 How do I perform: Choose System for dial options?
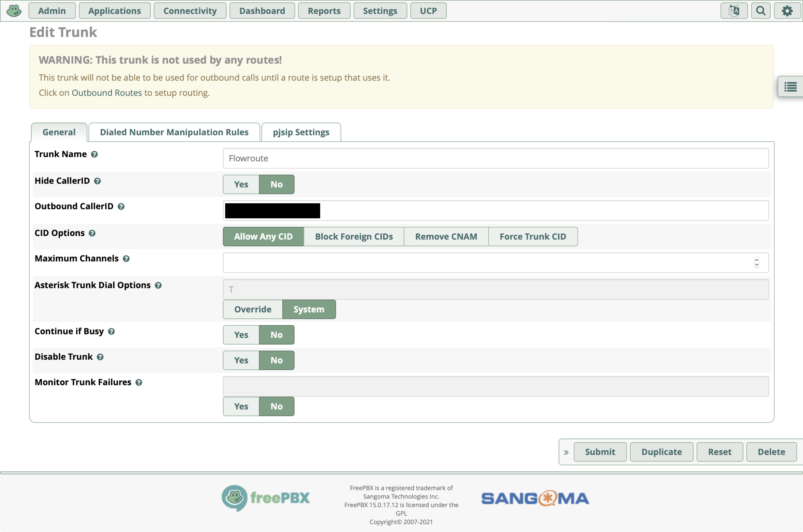pyautogui.click(x=309, y=309)
